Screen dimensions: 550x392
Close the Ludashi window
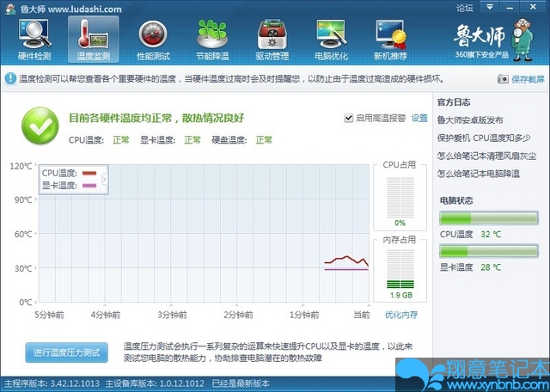click(x=533, y=7)
